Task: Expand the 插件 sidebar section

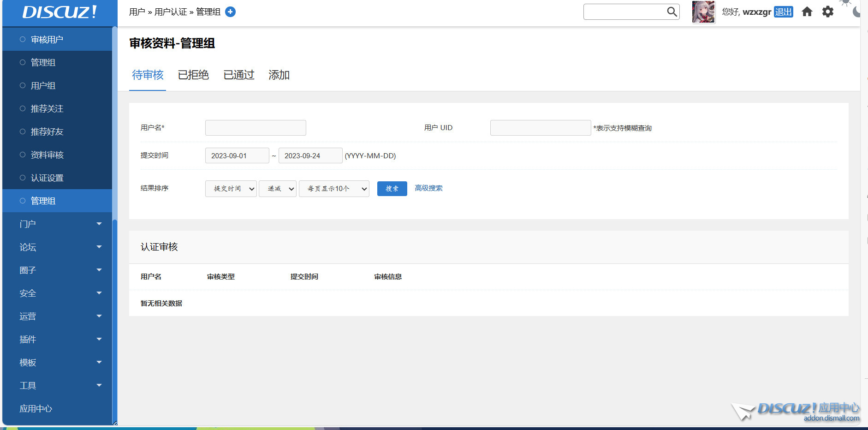Action: click(x=60, y=340)
